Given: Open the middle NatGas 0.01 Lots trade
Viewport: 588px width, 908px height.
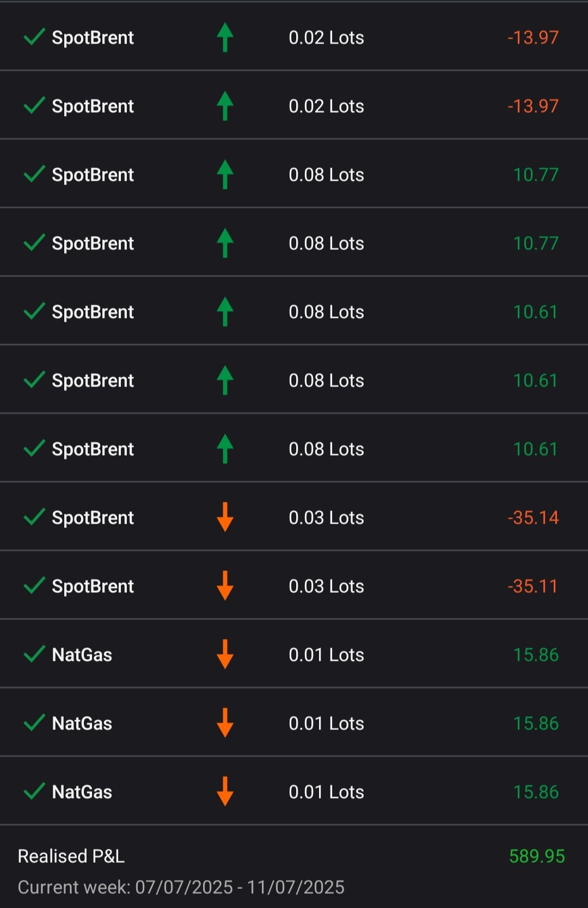Looking at the screenshot, I should [x=294, y=723].
